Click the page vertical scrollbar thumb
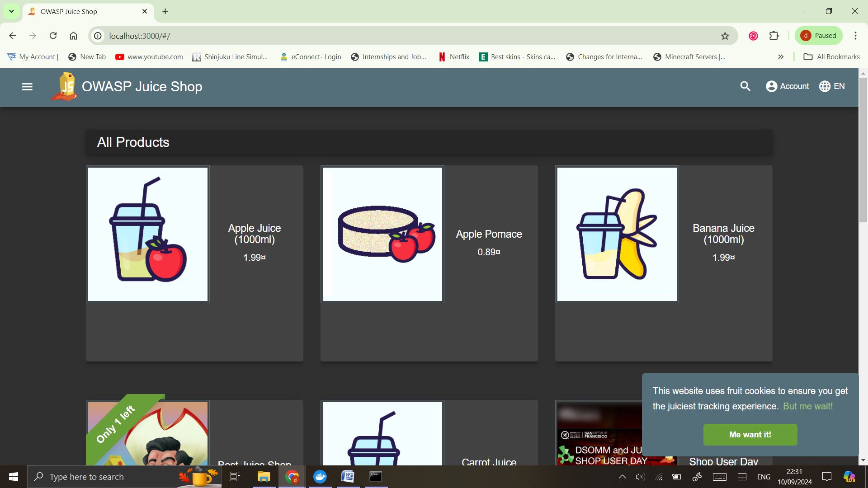Screen dimensions: 868x488 pyautogui.click(x=863, y=149)
